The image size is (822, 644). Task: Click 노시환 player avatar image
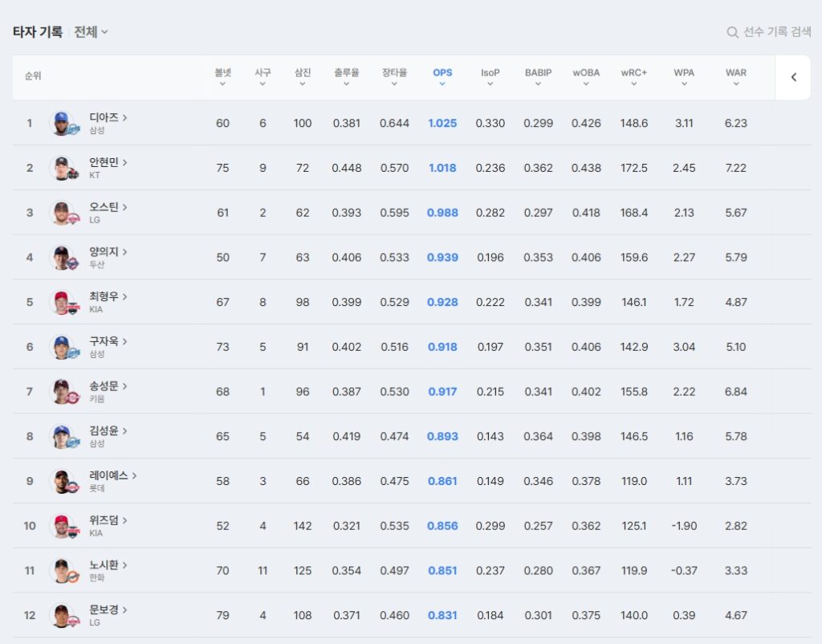pos(63,571)
